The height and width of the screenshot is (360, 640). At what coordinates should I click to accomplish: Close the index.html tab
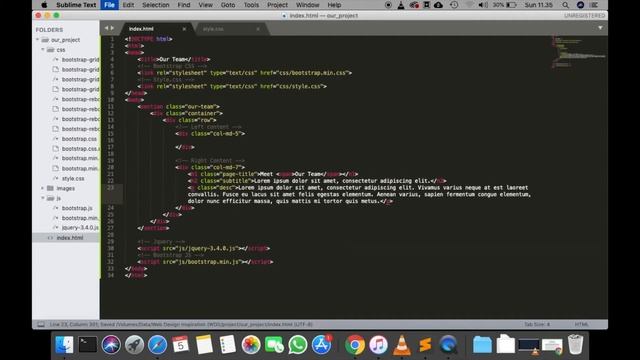click(x=184, y=29)
